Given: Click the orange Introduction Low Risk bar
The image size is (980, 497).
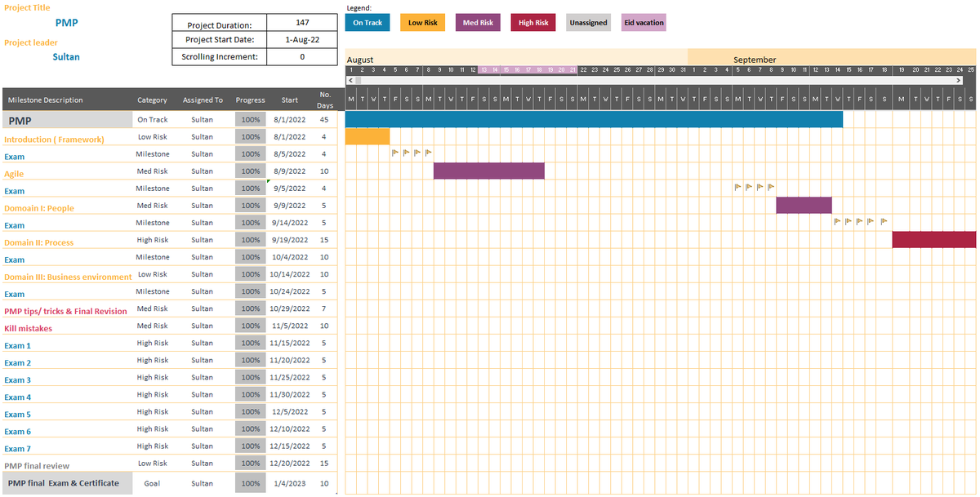Looking at the screenshot, I should point(367,136).
